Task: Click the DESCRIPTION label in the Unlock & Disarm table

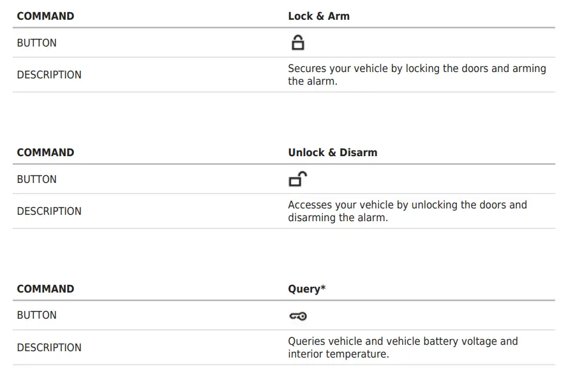Action: 49,211
